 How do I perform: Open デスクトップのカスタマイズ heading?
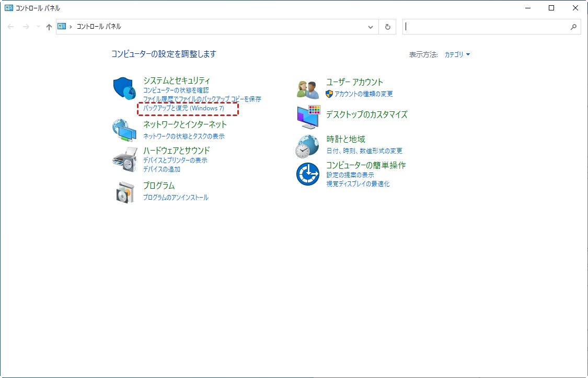click(367, 114)
